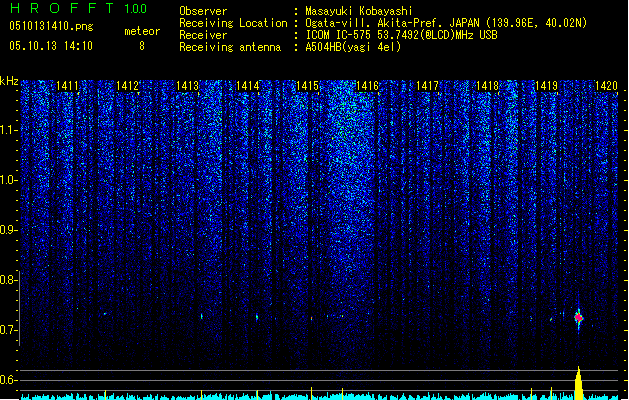Click the Observer label
This screenshot has width=629, height=400.
(203, 11)
